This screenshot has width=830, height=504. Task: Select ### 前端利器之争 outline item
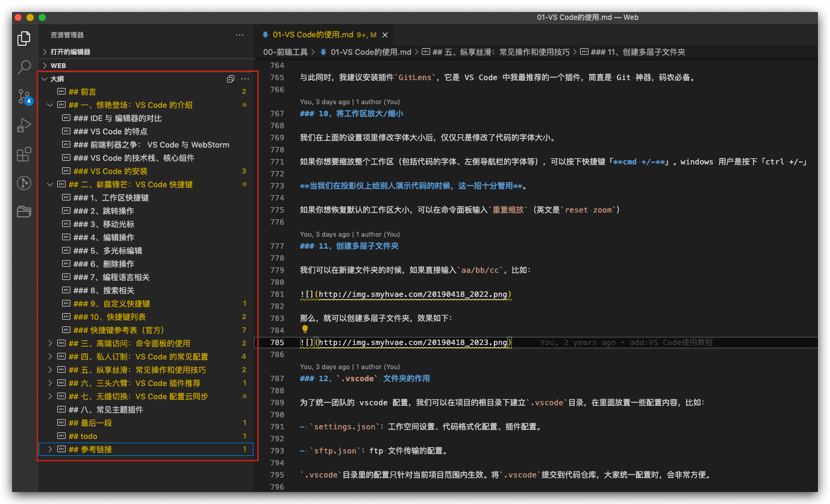click(146, 145)
